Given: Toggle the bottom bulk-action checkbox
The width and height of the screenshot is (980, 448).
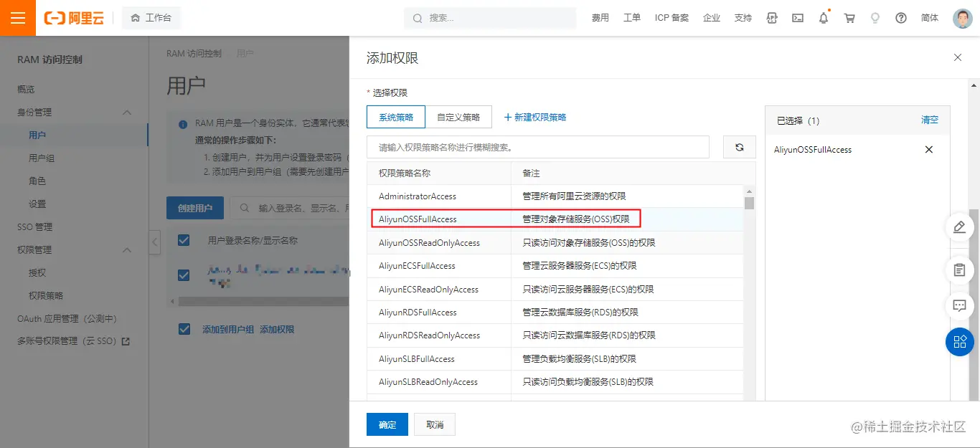Looking at the screenshot, I should (x=184, y=329).
